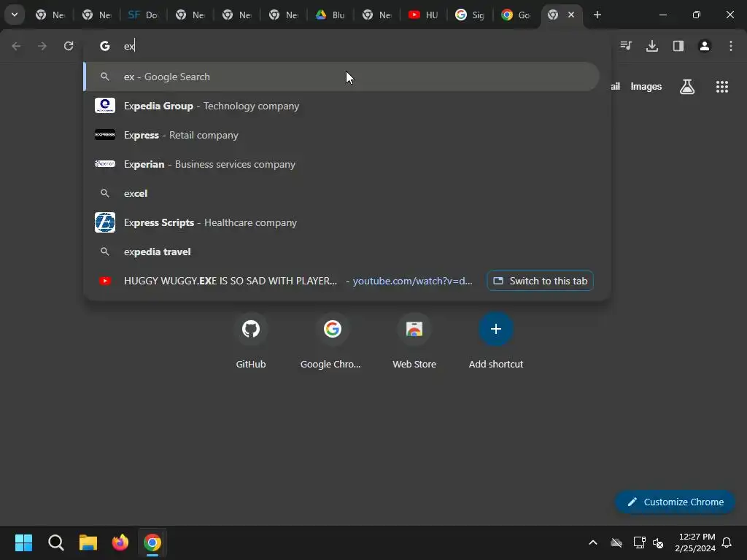Open the Web Store shortcut
Image resolution: width=747 pixels, height=560 pixels.
pos(414,341)
